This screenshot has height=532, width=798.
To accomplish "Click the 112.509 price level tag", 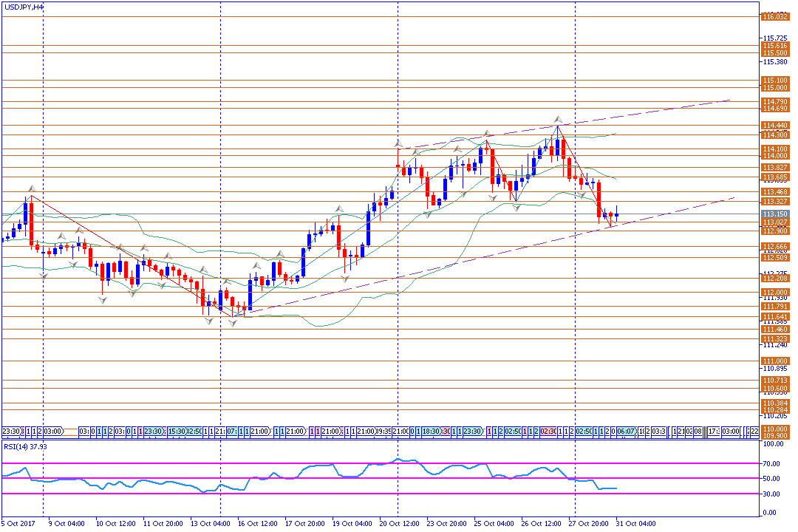I will pyautogui.click(x=775, y=258).
